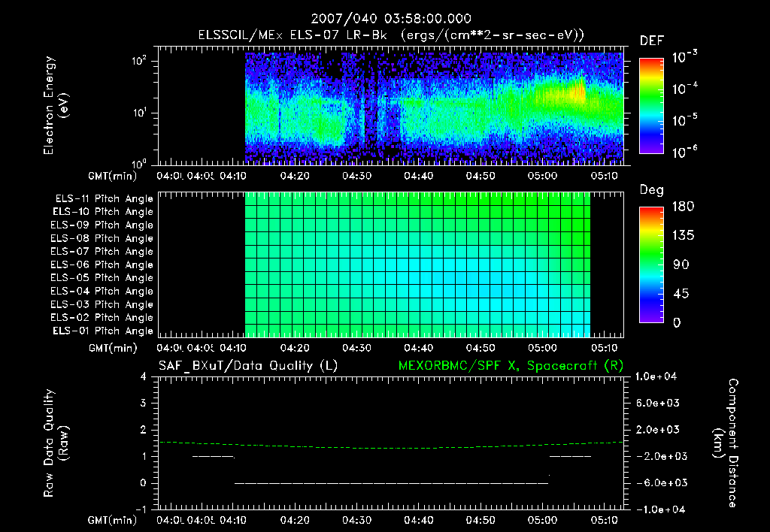
Task: Select the ELS-06 Pitch Angle label
Action: [102, 265]
